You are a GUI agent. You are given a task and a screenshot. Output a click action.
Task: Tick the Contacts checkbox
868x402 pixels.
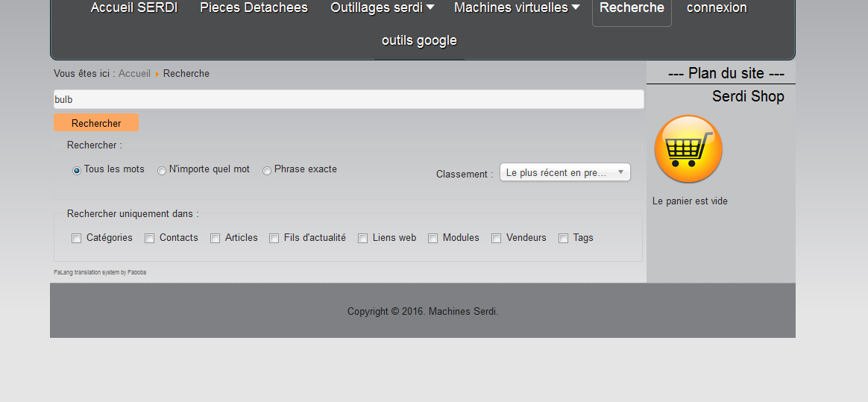pos(150,239)
